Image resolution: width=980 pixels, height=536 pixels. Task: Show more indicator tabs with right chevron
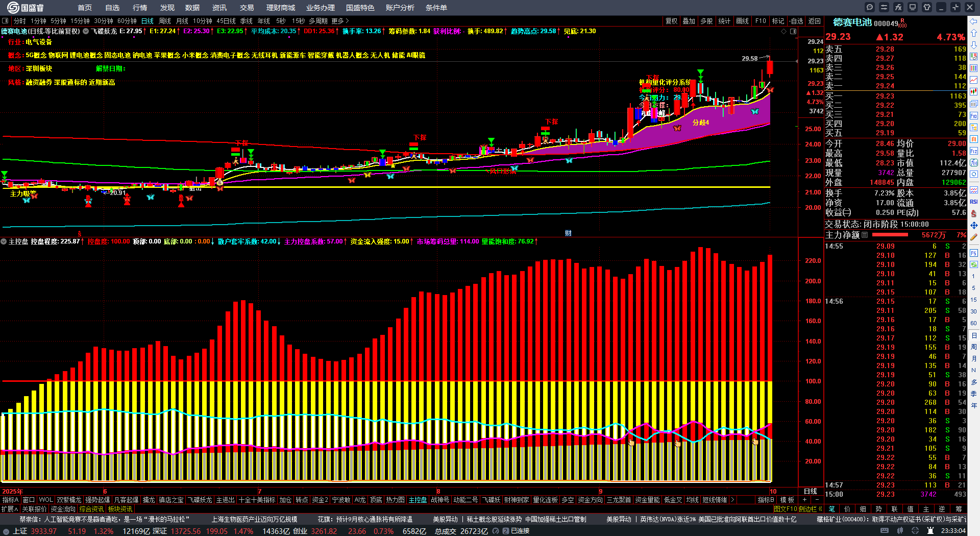point(732,500)
